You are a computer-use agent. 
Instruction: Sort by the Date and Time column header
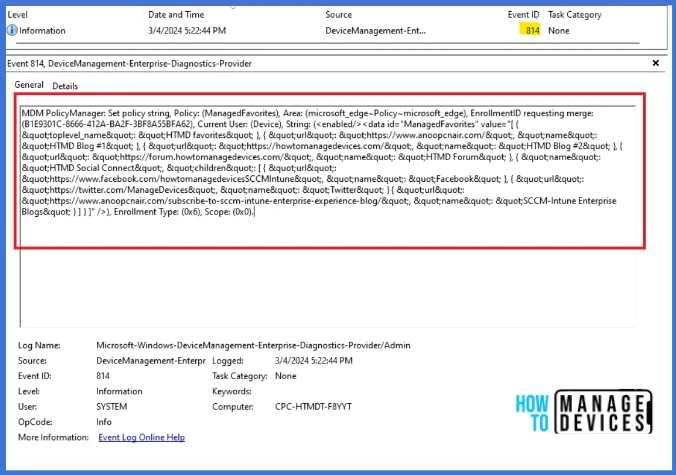pos(176,15)
